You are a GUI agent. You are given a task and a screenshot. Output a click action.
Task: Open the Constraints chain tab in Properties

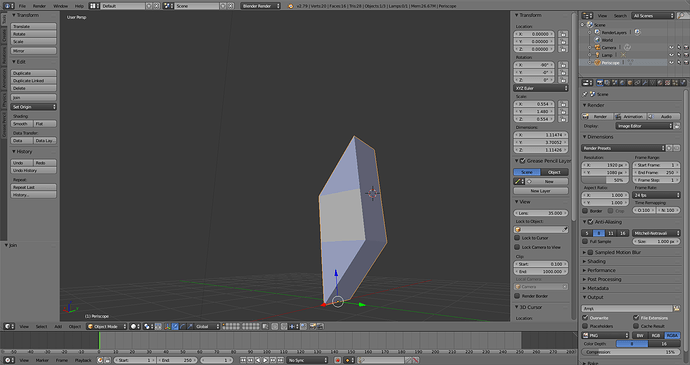(x=637, y=82)
